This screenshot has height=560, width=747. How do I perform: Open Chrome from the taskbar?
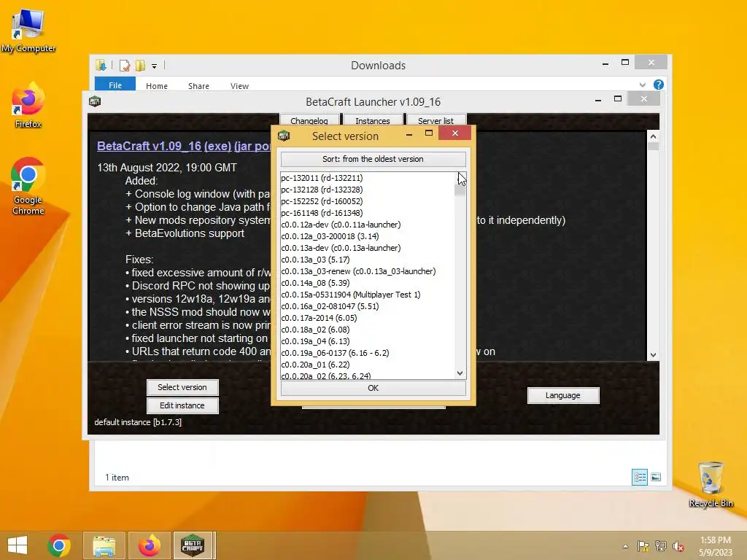pos(59,545)
